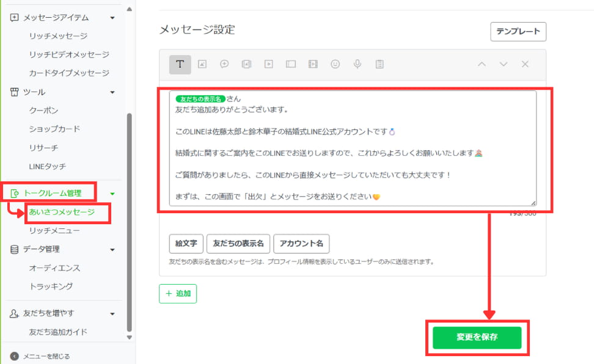Viewport: 594px width, 364px height.
Task: Select the video message type icon
Action: pyautogui.click(x=269, y=64)
